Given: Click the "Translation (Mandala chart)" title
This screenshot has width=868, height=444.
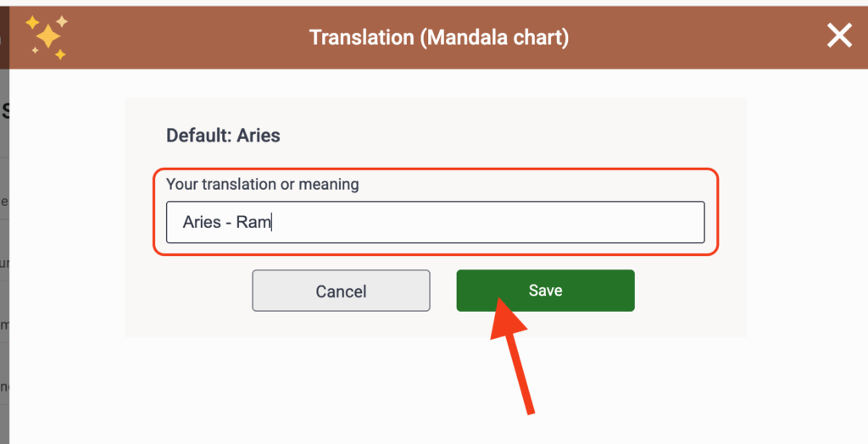Looking at the screenshot, I should click(438, 37).
